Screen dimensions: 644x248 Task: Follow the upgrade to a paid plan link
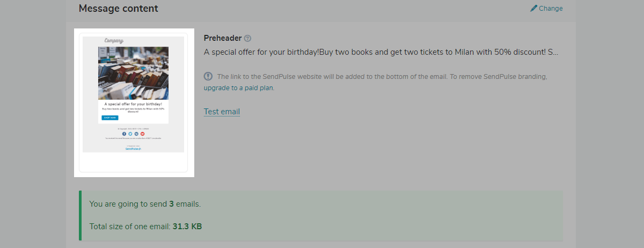tap(239, 87)
